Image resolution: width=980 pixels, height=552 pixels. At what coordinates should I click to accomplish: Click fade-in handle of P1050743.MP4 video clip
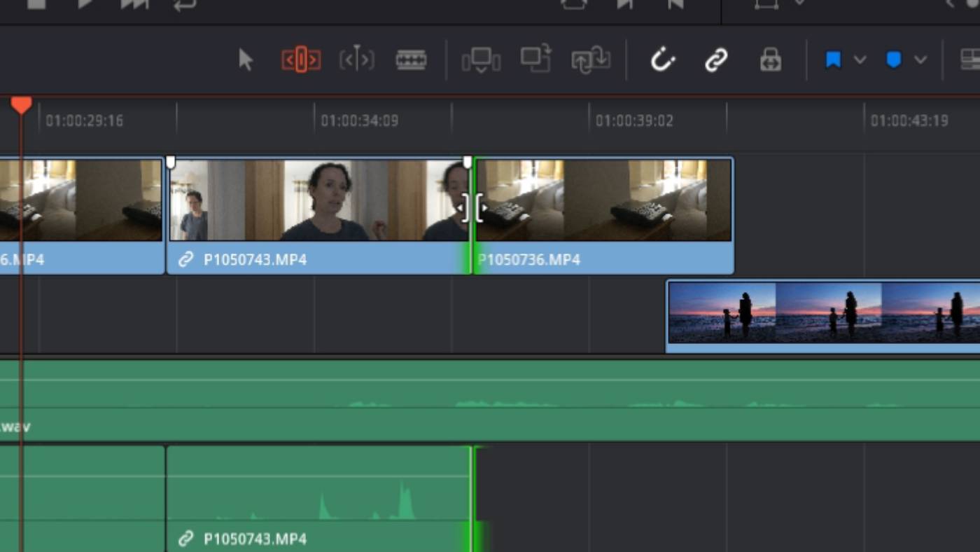[170, 163]
